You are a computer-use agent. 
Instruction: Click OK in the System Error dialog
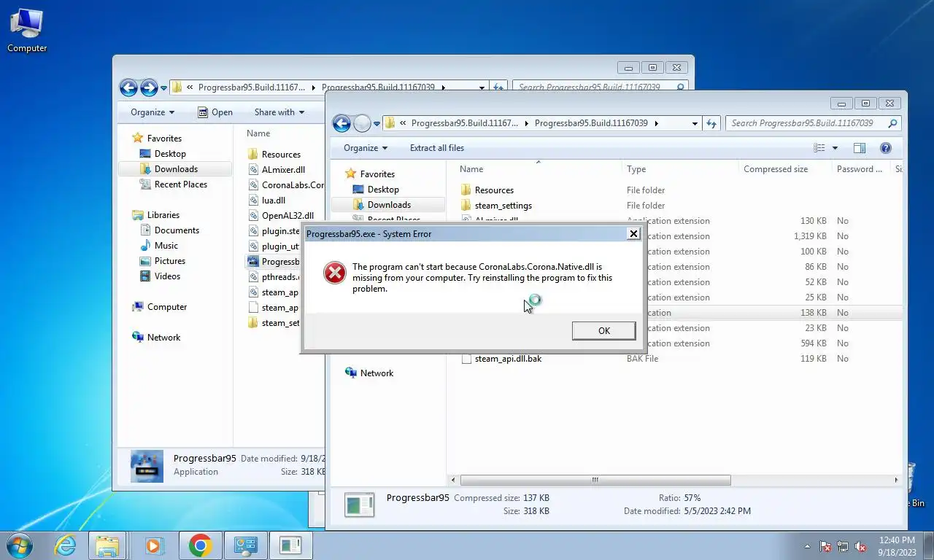pyautogui.click(x=603, y=330)
